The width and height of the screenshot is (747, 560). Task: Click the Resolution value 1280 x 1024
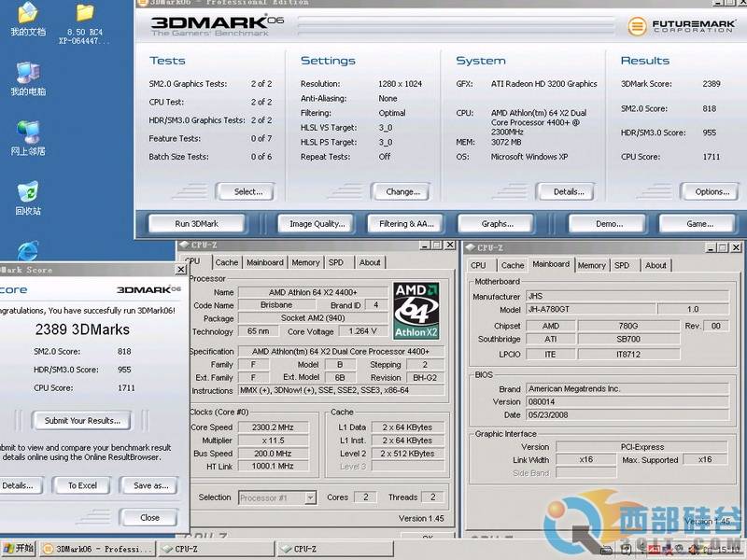coord(401,84)
